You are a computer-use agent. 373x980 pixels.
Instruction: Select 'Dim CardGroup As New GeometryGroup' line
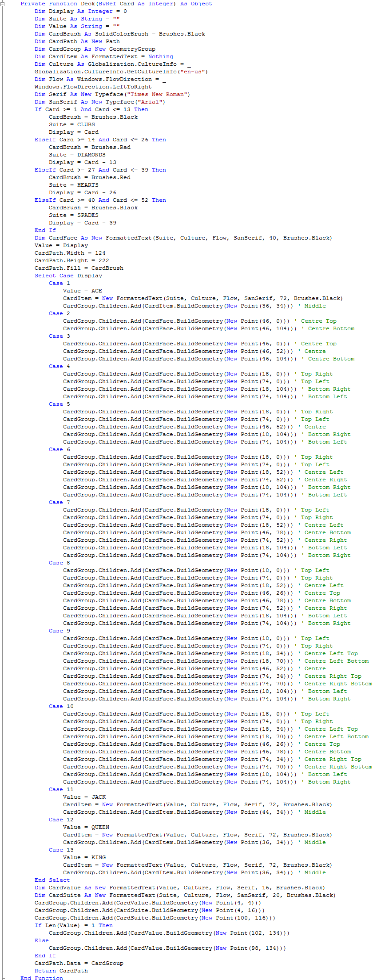point(95,49)
